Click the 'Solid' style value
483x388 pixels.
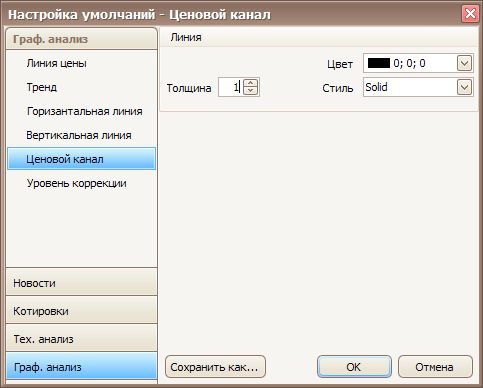[376, 87]
